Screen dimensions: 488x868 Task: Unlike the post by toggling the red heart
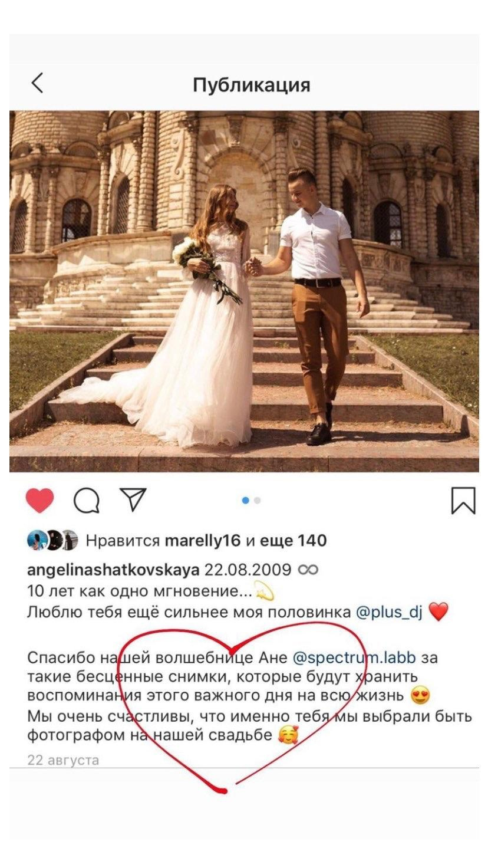(38, 499)
